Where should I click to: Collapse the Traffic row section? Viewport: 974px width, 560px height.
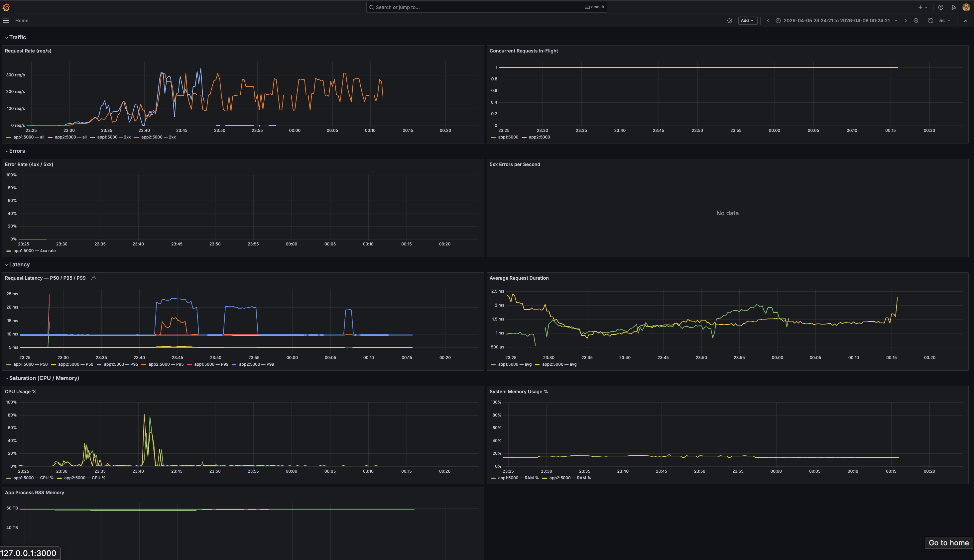(17, 37)
